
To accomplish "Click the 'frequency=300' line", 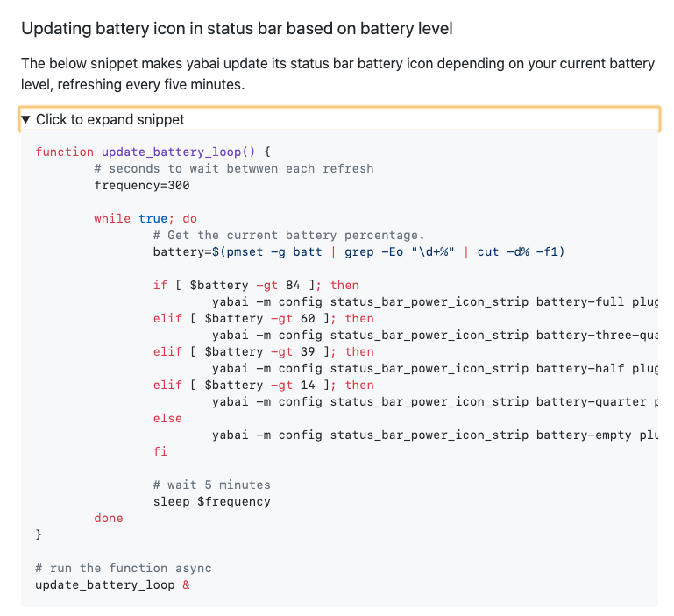I will point(142,185).
